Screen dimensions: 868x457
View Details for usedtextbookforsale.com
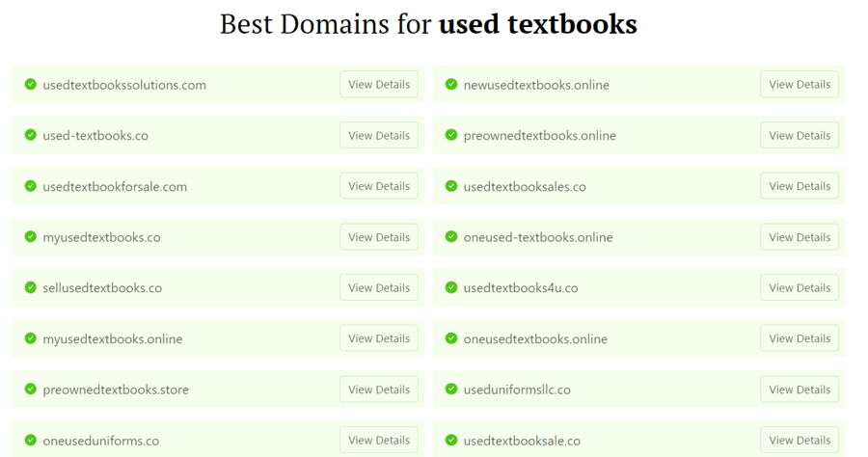pos(379,186)
